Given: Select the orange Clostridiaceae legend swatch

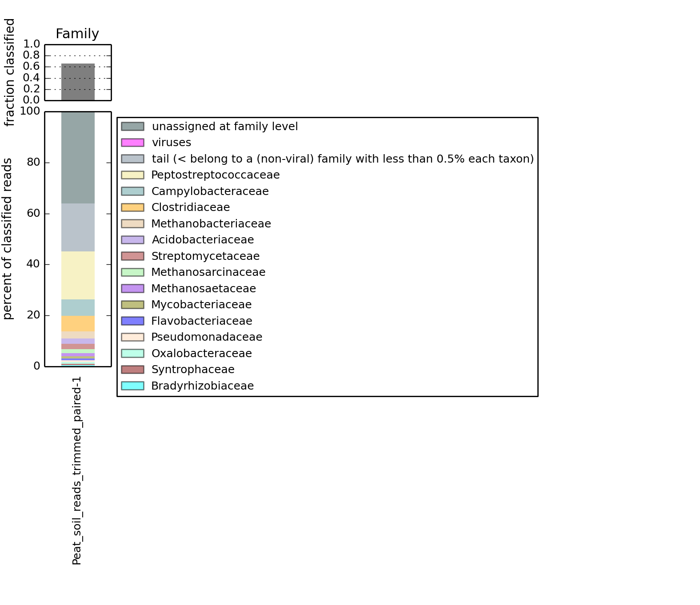Looking at the screenshot, I should click(x=132, y=207).
